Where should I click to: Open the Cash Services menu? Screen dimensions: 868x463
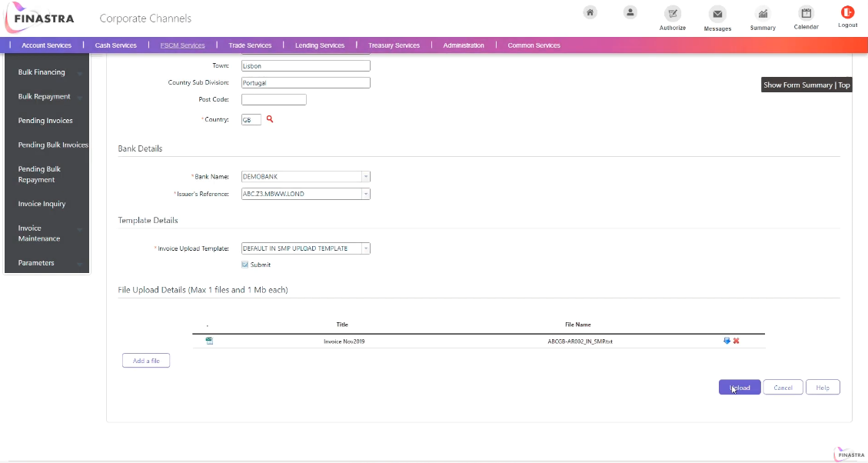[x=115, y=45]
